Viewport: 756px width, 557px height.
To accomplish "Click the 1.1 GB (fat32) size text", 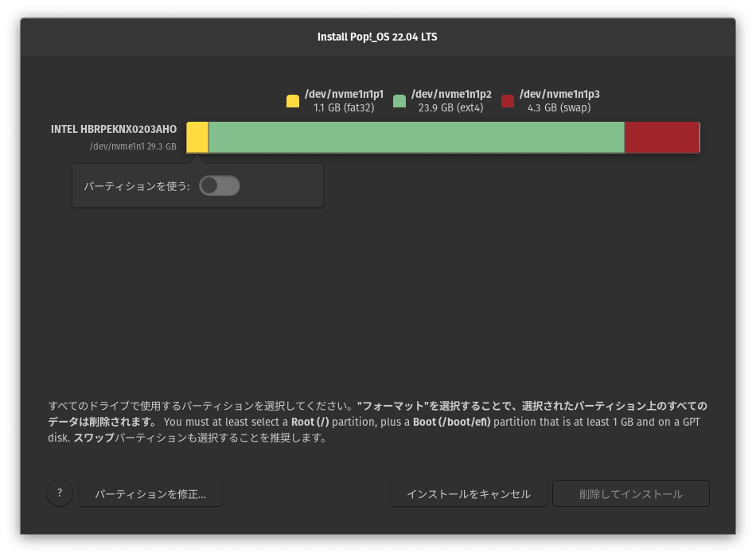I will (x=344, y=107).
